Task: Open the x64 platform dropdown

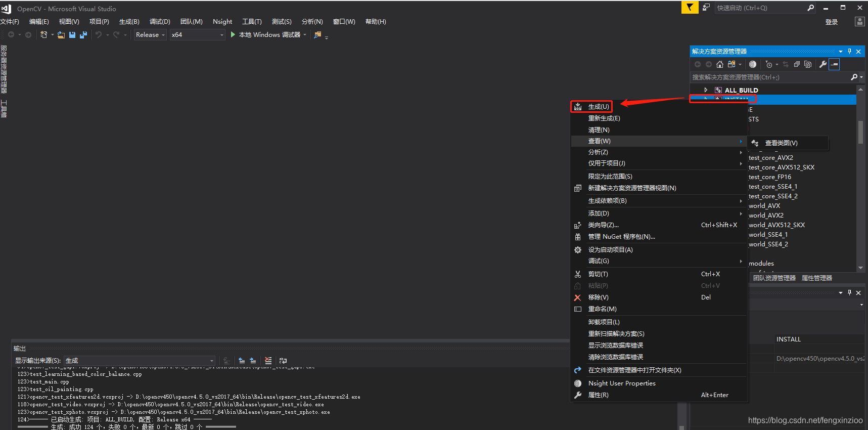Action: [x=197, y=35]
